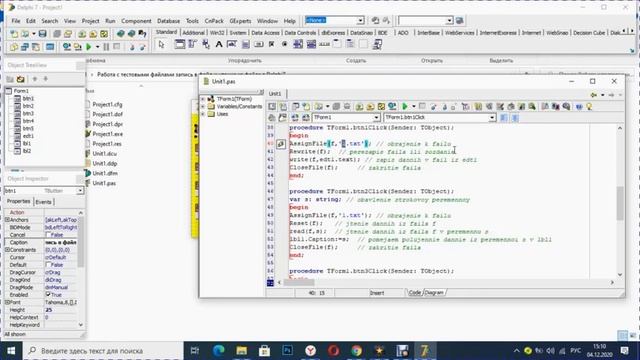
Task: Click the yellow back arrow in the editor tab bar
Action: pos(593,95)
